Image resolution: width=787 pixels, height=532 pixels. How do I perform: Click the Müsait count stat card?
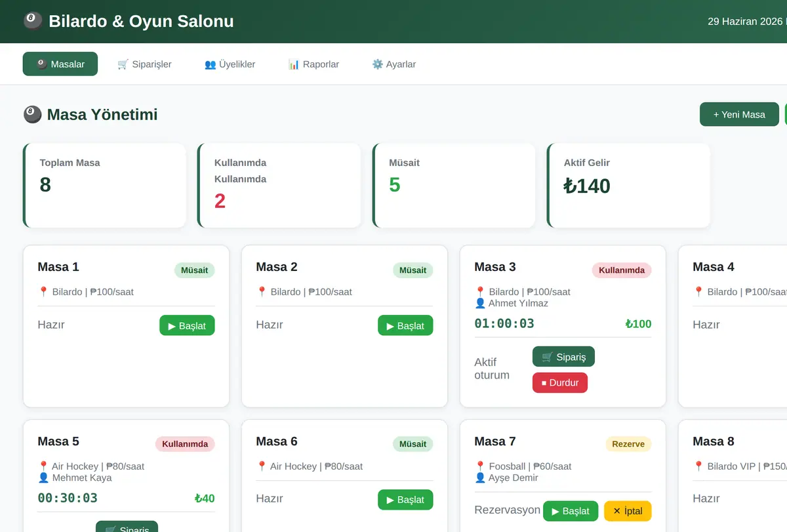pyautogui.click(x=454, y=186)
